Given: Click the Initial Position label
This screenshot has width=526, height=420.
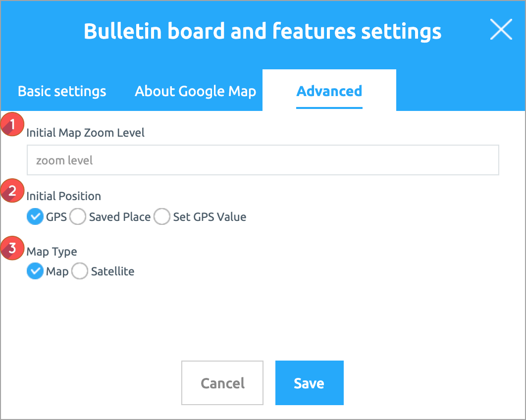Looking at the screenshot, I should pyautogui.click(x=63, y=196).
